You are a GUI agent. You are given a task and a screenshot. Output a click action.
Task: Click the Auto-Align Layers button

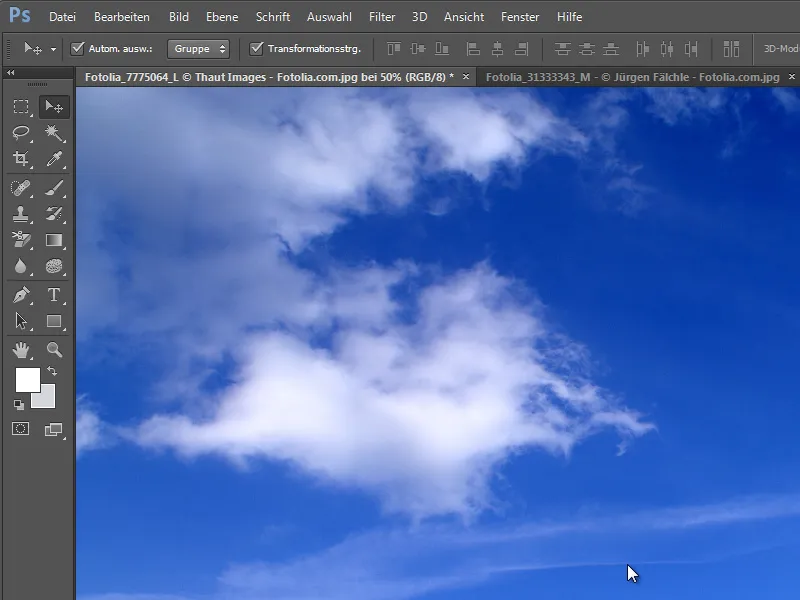tap(731, 49)
